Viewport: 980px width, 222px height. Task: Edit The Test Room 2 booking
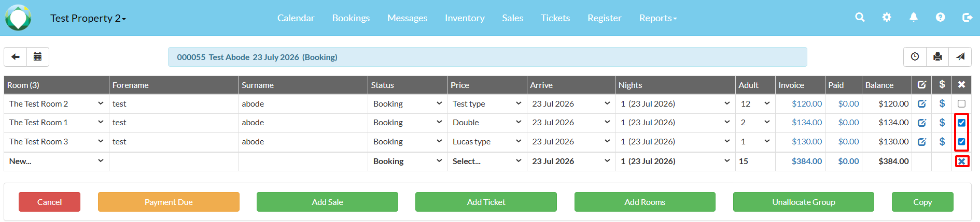coord(922,103)
